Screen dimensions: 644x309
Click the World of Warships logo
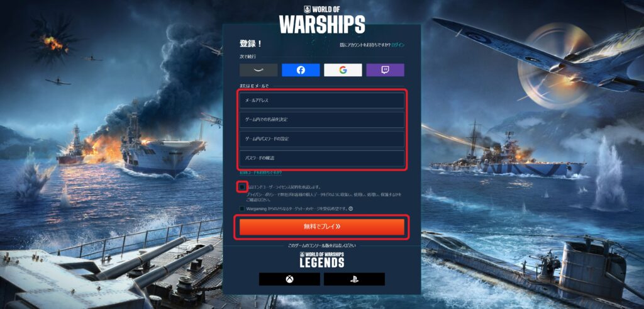(322, 20)
